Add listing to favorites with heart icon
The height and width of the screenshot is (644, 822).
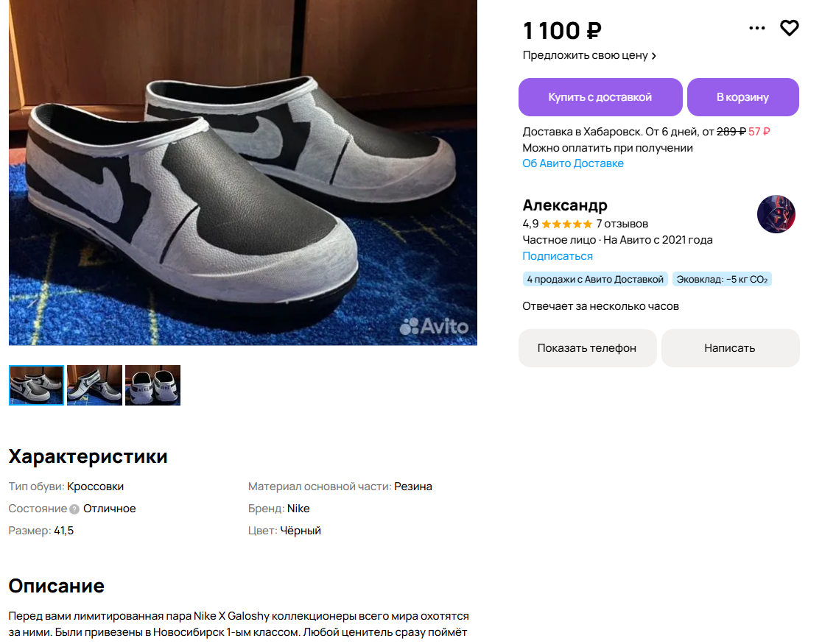[789, 28]
